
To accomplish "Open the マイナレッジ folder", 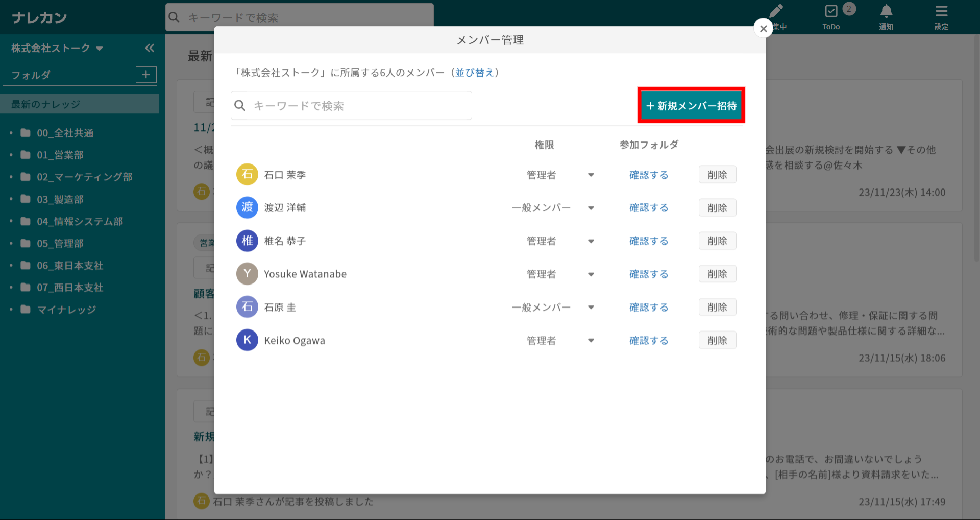I will tap(66, 310).
